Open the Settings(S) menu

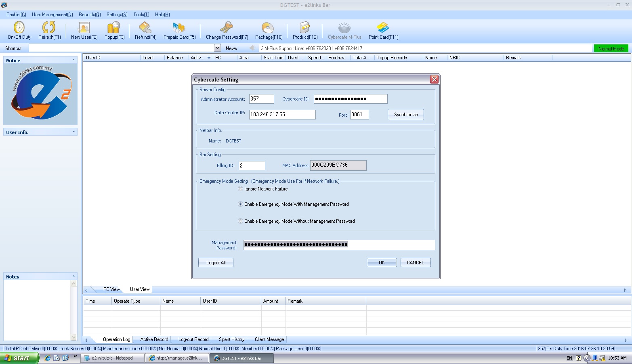(117, 15)
